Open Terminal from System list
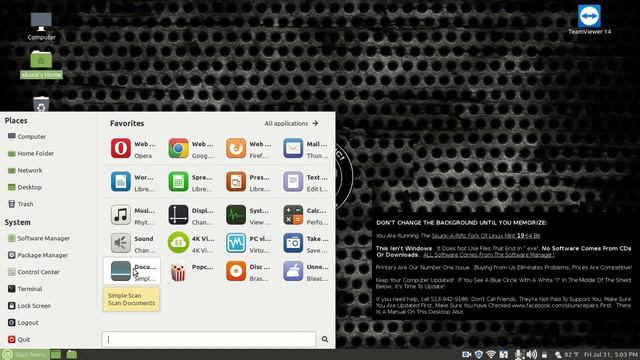 [x=25, y=289]
